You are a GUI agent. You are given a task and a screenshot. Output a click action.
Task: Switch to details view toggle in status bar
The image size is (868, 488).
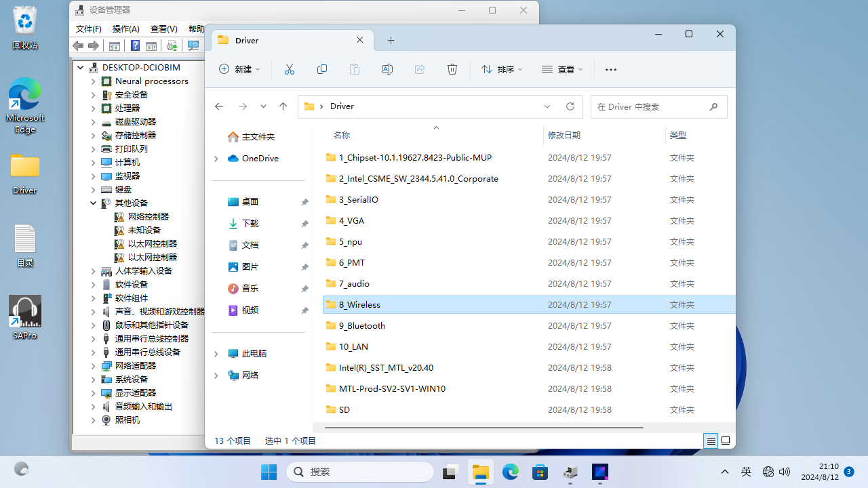[x=711, y=441]
